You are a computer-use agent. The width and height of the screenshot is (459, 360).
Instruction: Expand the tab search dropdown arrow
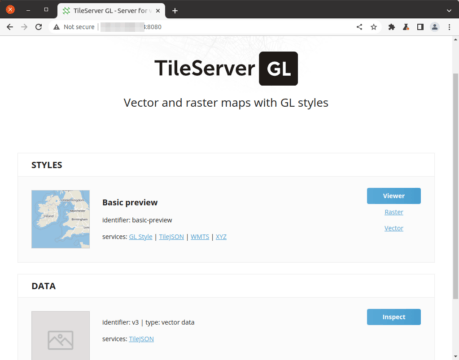pyautogui.click(x=449, y=11)
